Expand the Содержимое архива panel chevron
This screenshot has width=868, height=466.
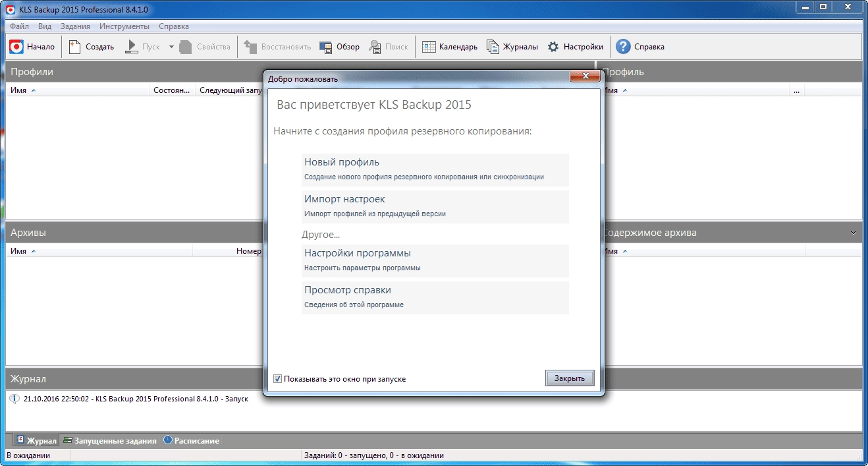854,233
